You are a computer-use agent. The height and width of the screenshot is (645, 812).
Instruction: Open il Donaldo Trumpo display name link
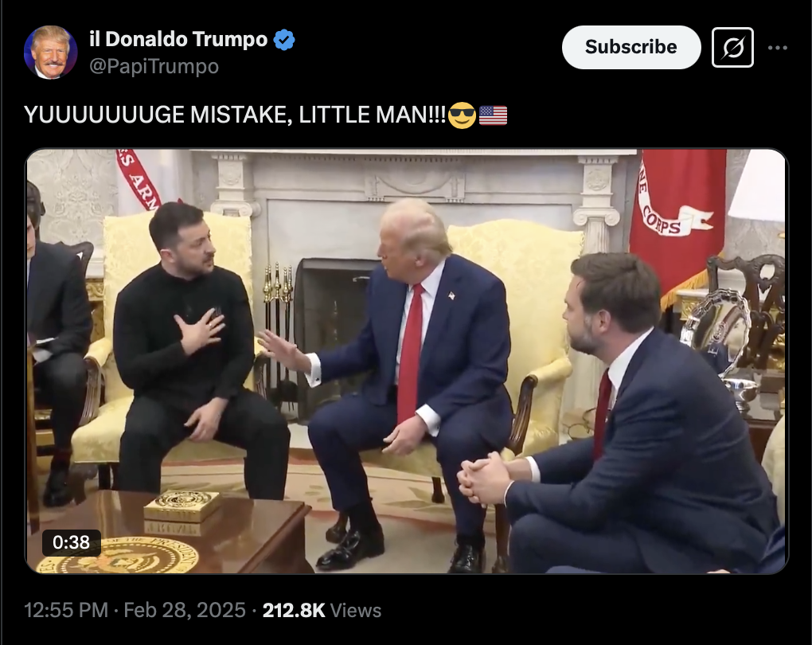178,39
